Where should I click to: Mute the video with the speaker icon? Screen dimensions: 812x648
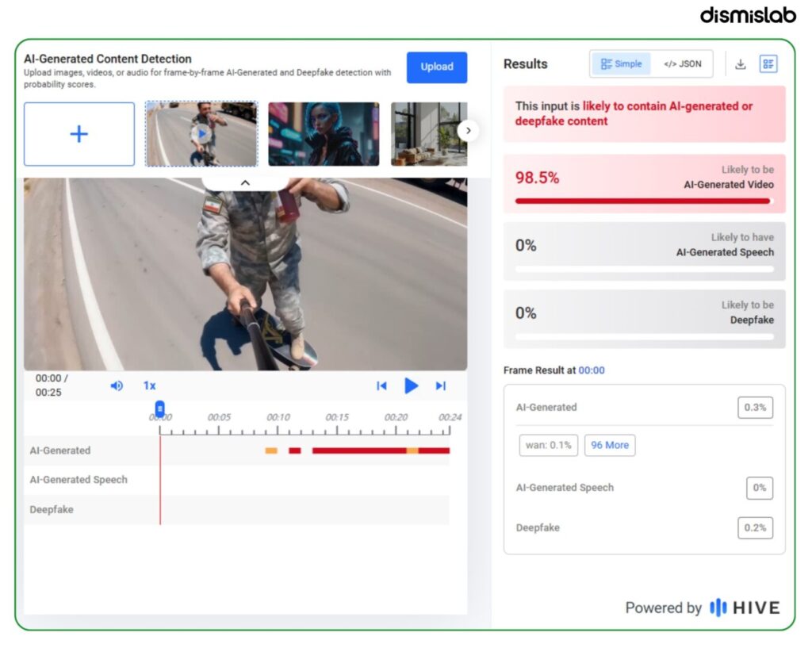[x=117, y=385]
